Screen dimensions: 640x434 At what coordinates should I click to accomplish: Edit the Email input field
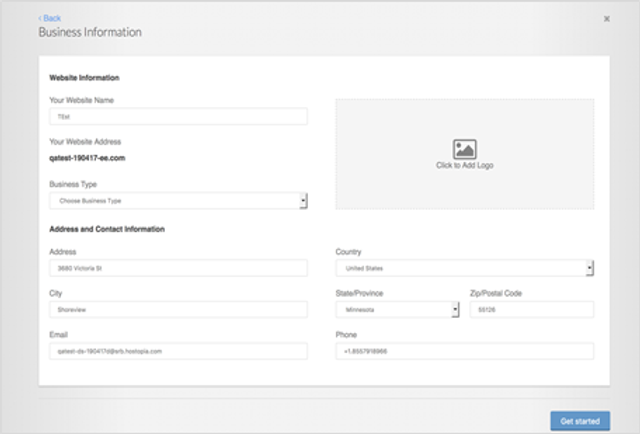pos(178,351)
